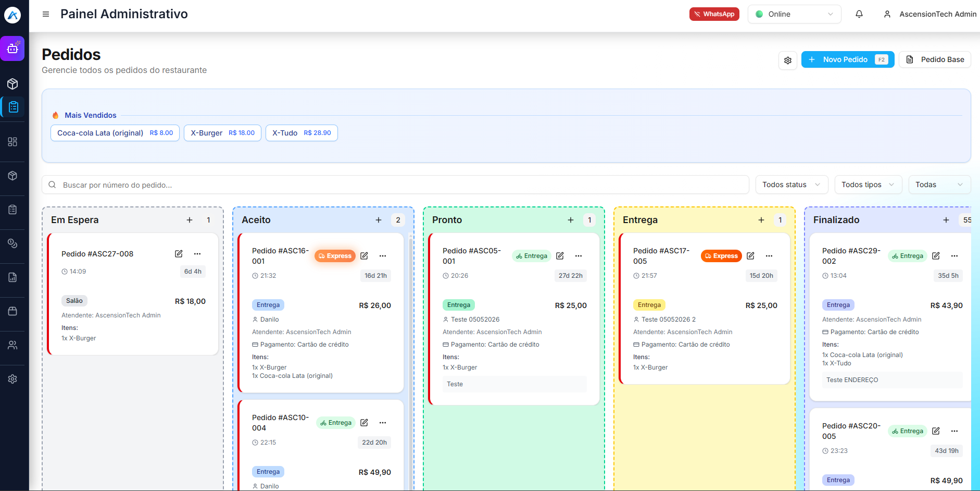
Task: Open the hamburger sidebar menu
Action: [46, 14]
